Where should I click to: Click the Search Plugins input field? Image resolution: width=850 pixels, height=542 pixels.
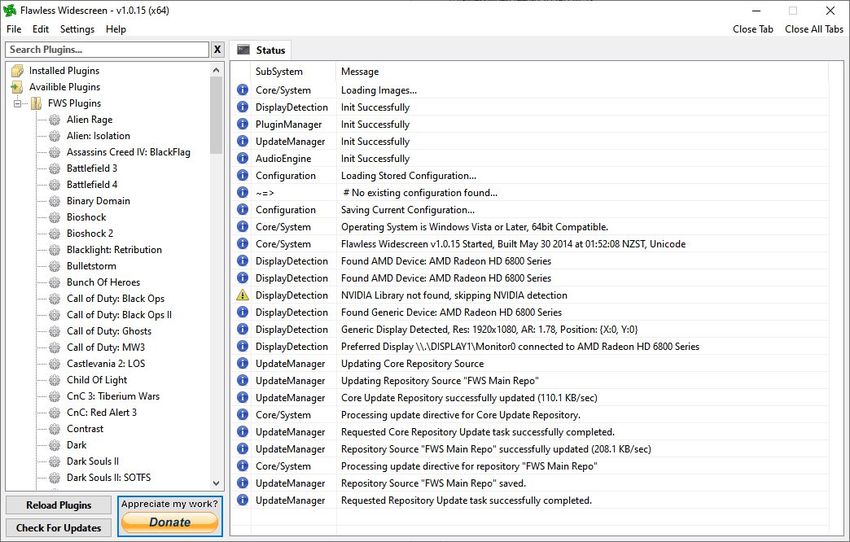pos(107,49)
